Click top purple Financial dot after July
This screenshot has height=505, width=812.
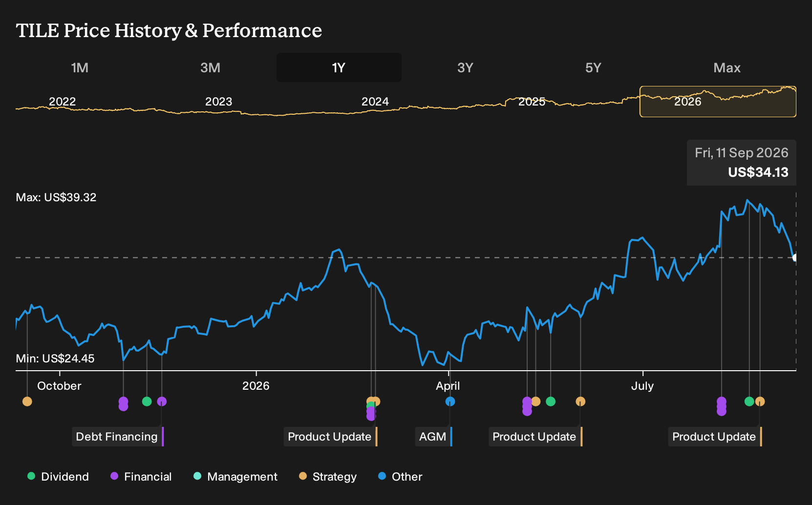[x=721, y=401]
